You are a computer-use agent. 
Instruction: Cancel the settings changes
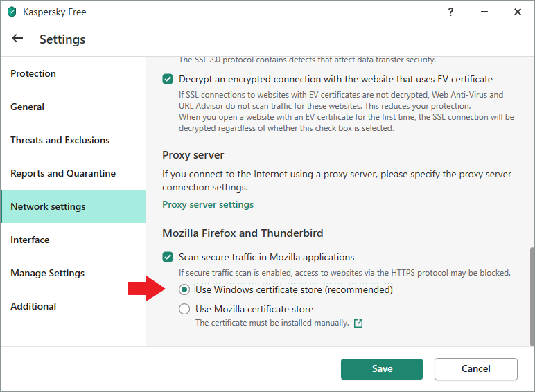coord(476,369)
